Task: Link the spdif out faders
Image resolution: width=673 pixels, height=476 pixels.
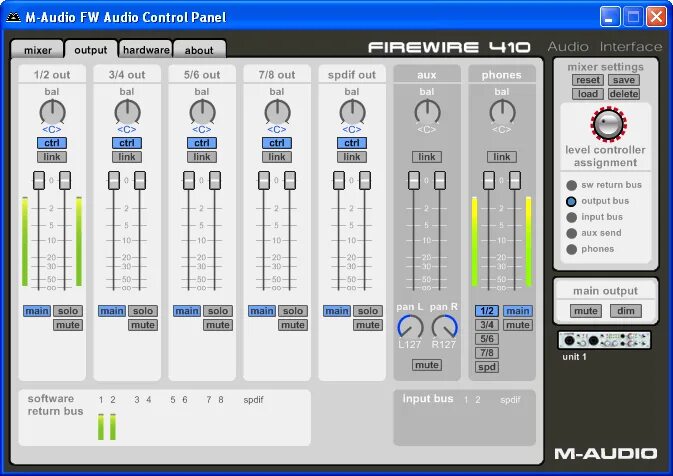Action: point(352,157)
